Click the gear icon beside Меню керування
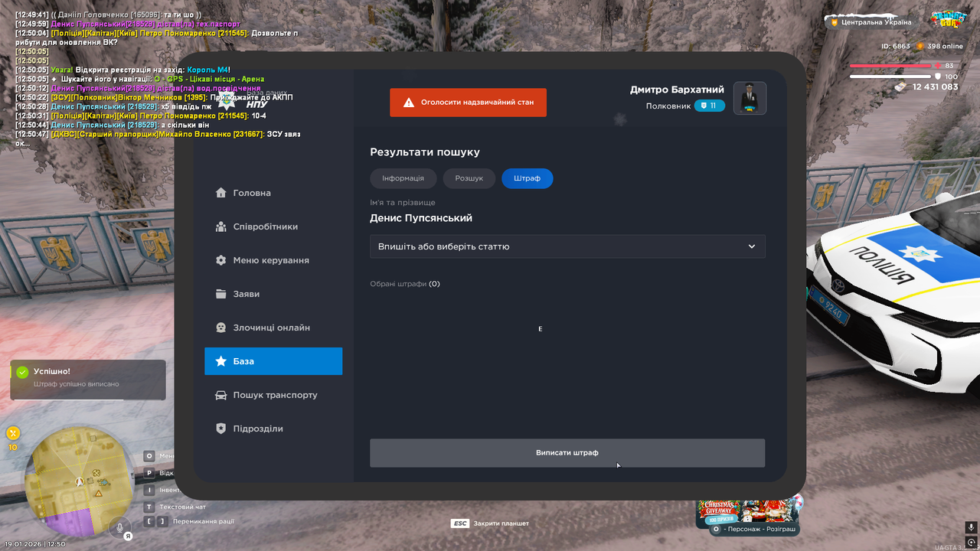Screen dimensions: 980x551 pyautogui.click(x=220, y=260)
